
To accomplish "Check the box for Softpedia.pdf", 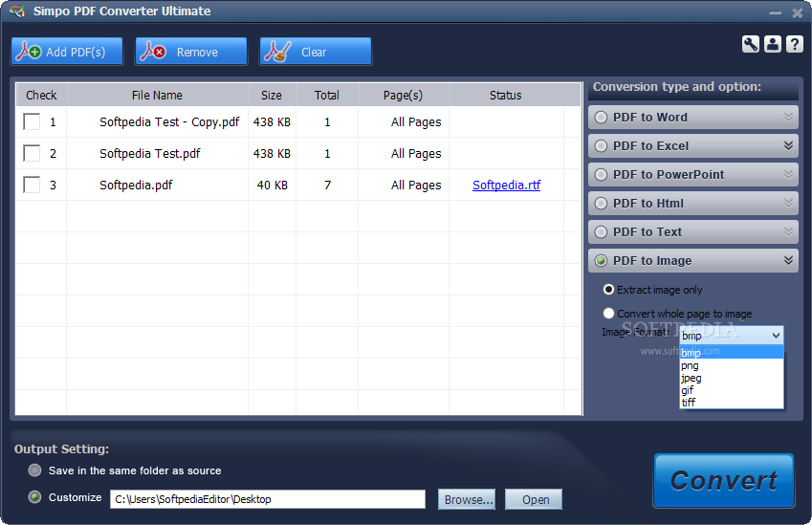I will [32, 185].
